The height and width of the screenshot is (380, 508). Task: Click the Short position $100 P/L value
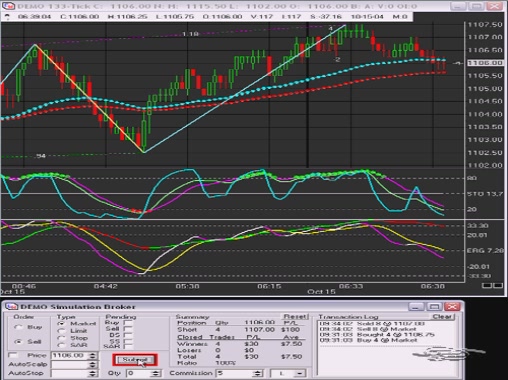click(x=291, y=330)
